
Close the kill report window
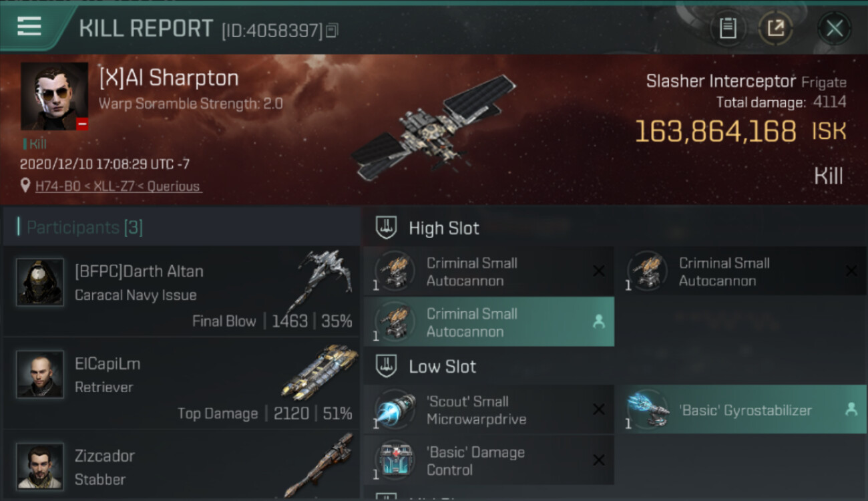(834, 28)
